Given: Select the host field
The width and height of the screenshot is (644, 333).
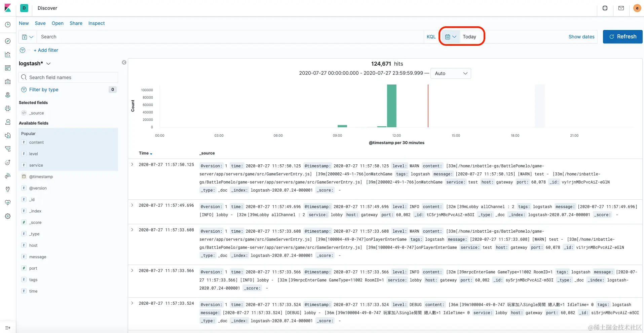Looking at the screenshot, I should [33, 245].
